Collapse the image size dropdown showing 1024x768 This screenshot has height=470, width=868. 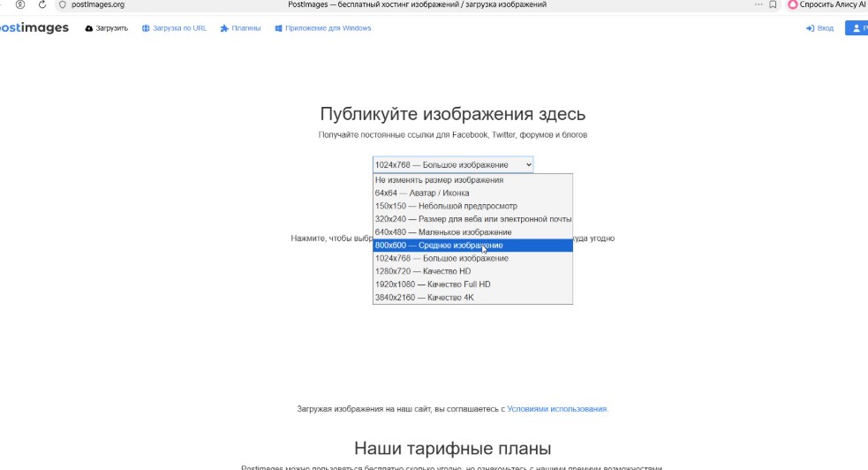(453, 164)
